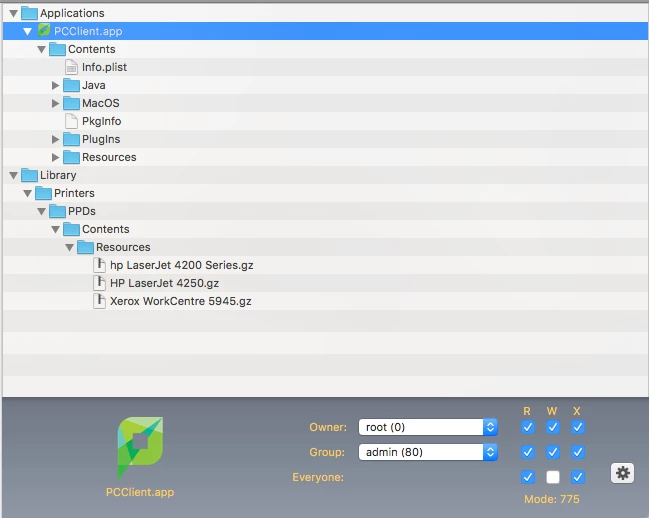This screenshot has height=518, width=649.
Task: Collapse Resources folder under PPDs Contents
Action: pyautogui.click(x=70, y=247)
